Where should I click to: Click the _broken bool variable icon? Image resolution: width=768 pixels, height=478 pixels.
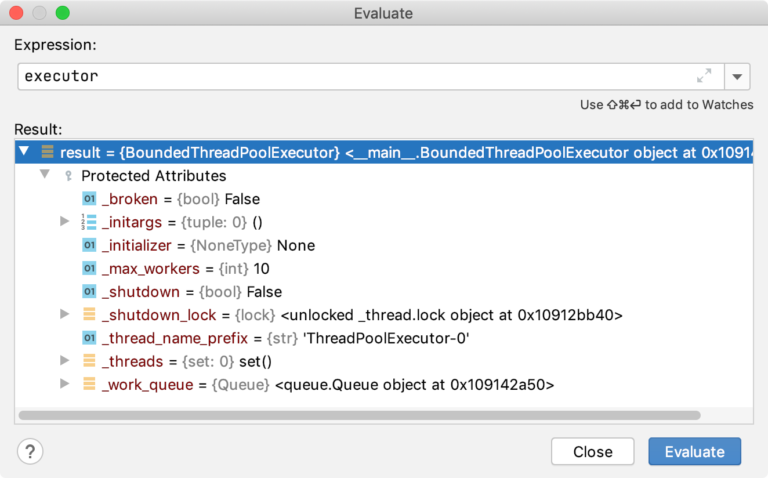tap(89, 198)
